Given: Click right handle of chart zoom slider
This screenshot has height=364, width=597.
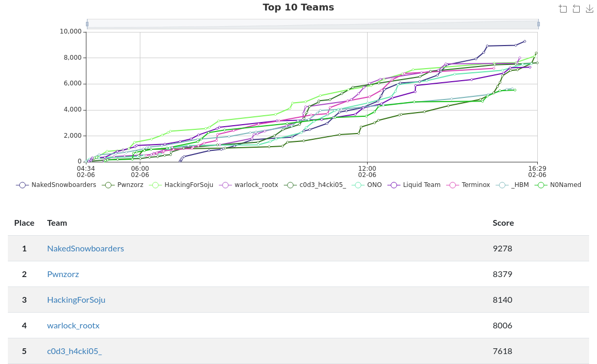Looking at the screenshot, I should point(538,24).
